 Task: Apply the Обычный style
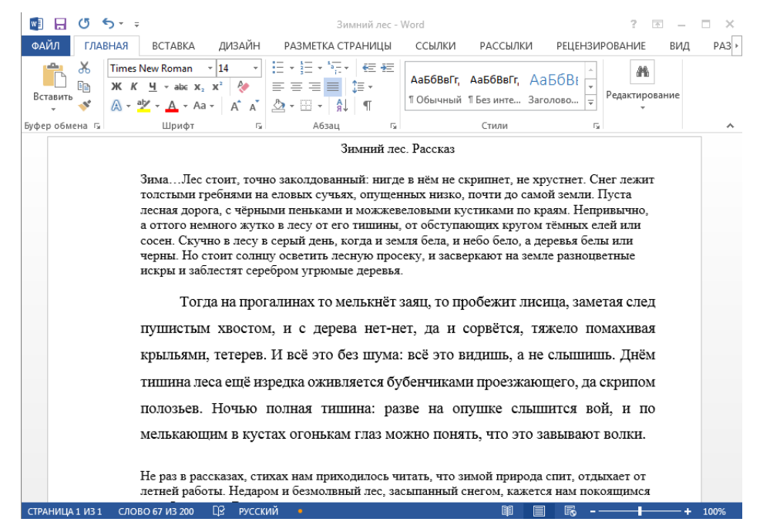tap(435, 88)
